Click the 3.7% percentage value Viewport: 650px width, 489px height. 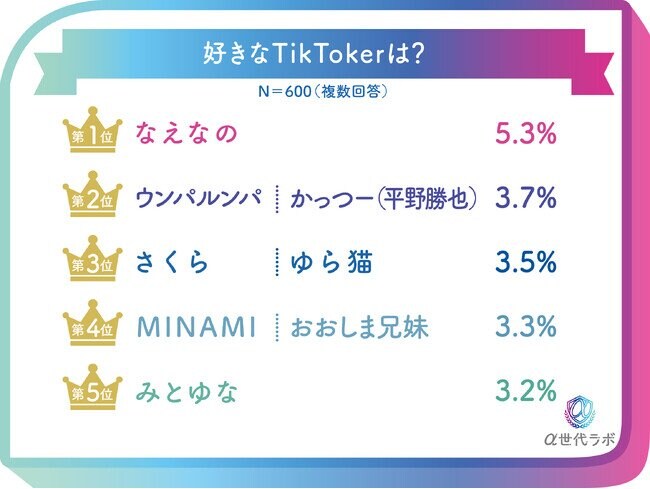525,198
